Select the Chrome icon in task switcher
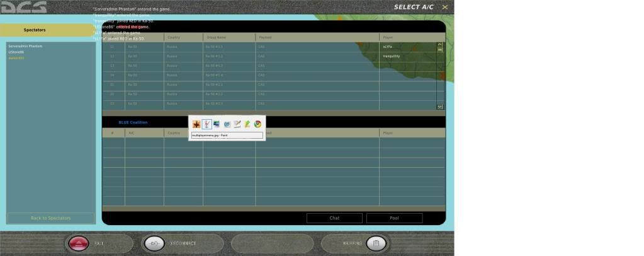Viewport: 644px width, 256px height. pos(257,124)
